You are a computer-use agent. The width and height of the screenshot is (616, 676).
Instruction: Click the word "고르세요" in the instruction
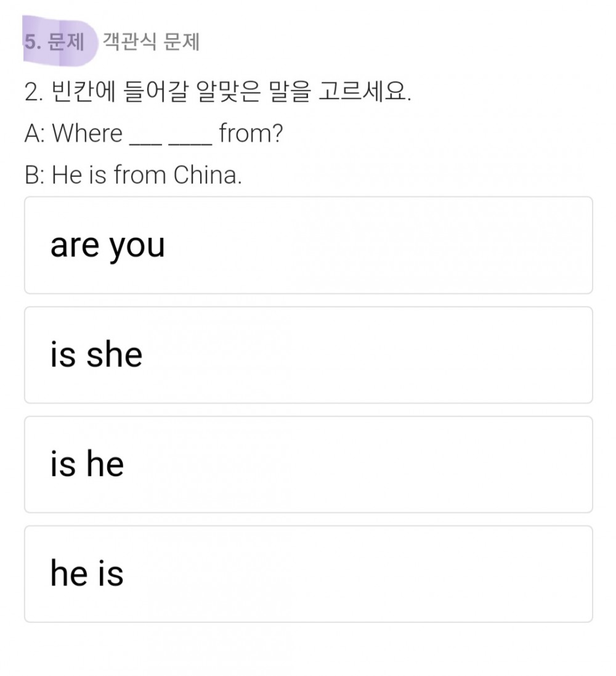365,91
